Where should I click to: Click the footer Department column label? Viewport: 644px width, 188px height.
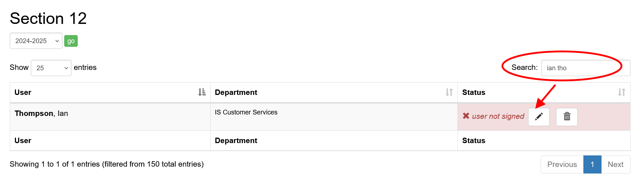(x=236, y=141)
